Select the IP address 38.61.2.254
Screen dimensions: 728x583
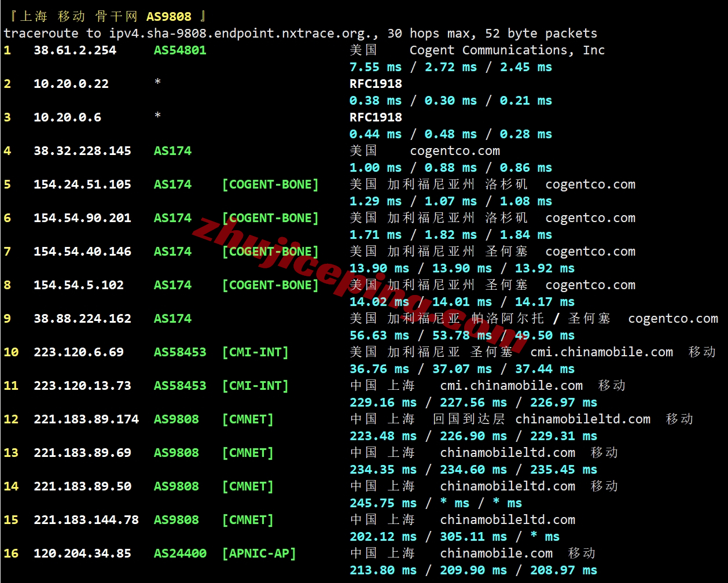75,50
